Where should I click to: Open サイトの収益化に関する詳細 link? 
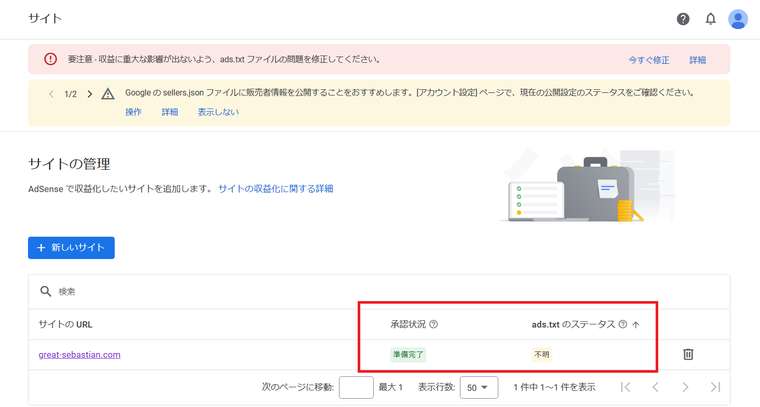[275, 188]
